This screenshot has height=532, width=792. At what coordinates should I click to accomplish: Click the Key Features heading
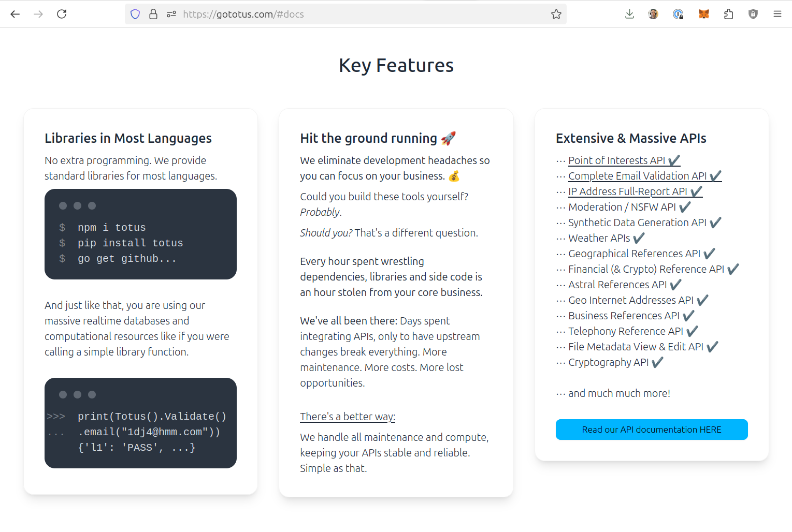click(396, 66)
